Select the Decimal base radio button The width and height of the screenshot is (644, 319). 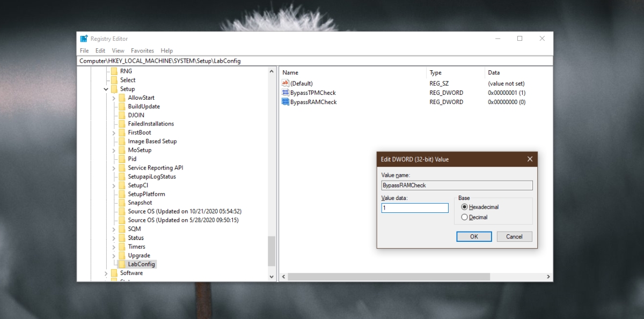pyautogui.click(x=465, y=217)
